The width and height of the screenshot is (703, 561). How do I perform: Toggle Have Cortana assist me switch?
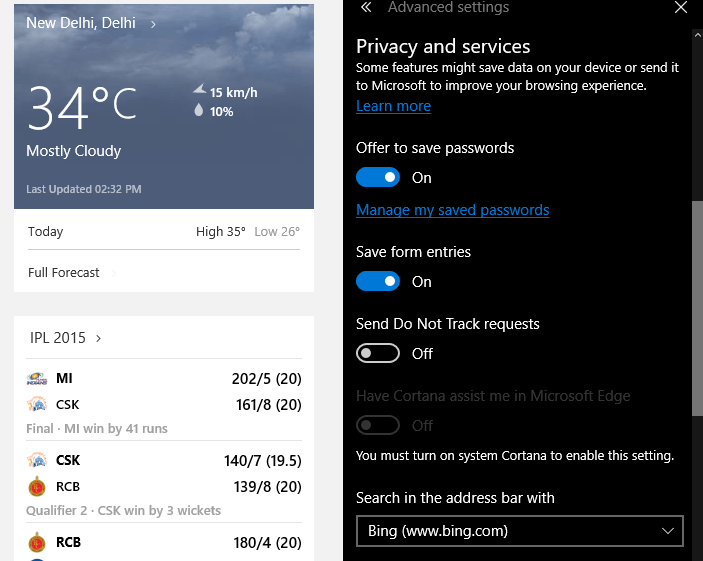(x=378, y=425)
